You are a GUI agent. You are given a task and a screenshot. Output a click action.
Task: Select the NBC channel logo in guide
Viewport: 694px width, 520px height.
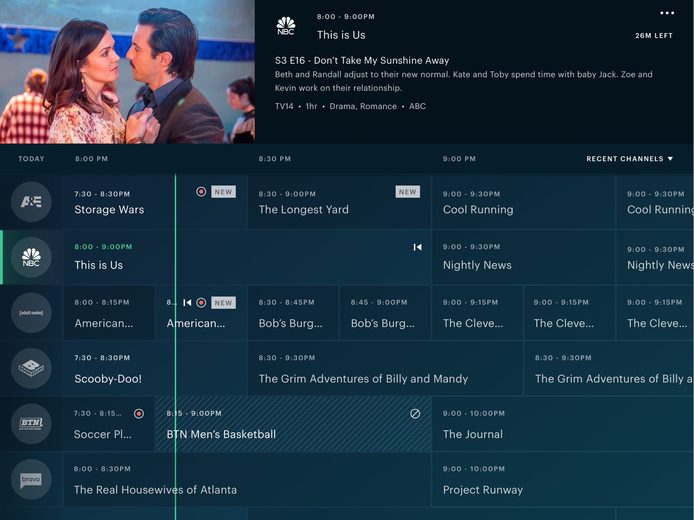(31, 257)
